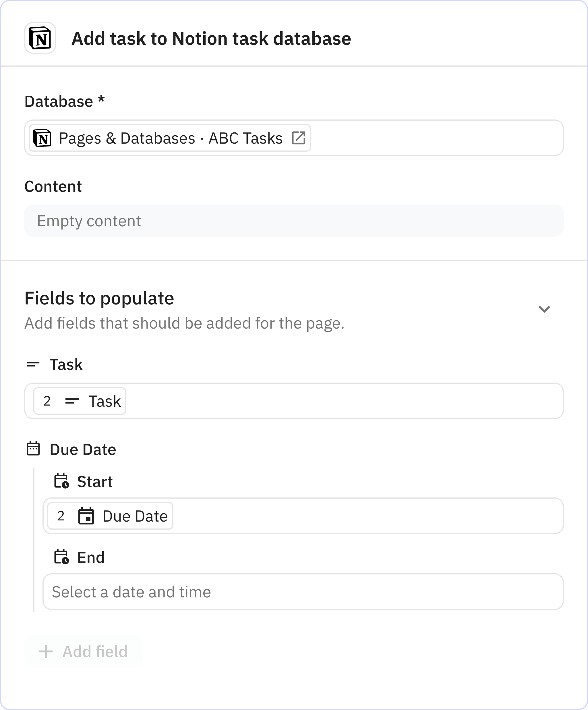Click the Fields to populate heading

[x=99, y=298]
